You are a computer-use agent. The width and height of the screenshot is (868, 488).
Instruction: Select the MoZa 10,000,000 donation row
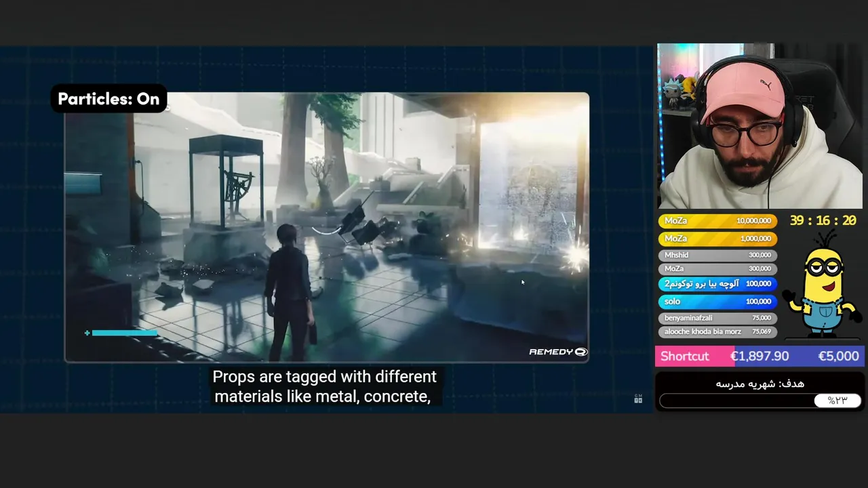717,221
